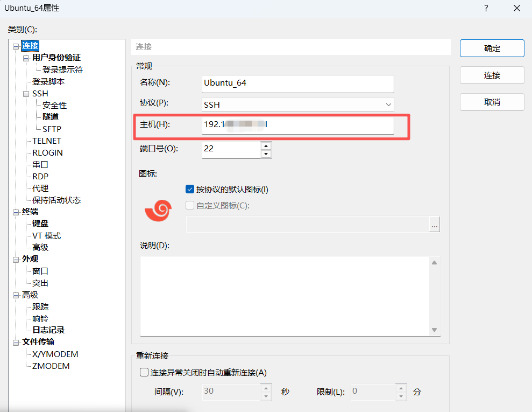
Task: Select 用户身份验证 in the tree
Action: pyautogui.click(x=56, y=58)
